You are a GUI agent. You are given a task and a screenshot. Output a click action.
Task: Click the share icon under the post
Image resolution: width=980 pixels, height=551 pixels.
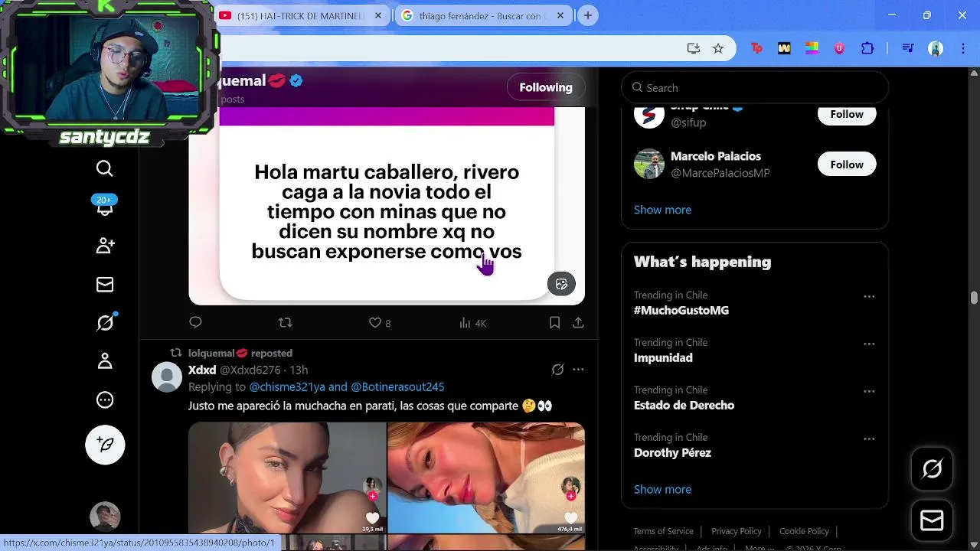point(578,323)
